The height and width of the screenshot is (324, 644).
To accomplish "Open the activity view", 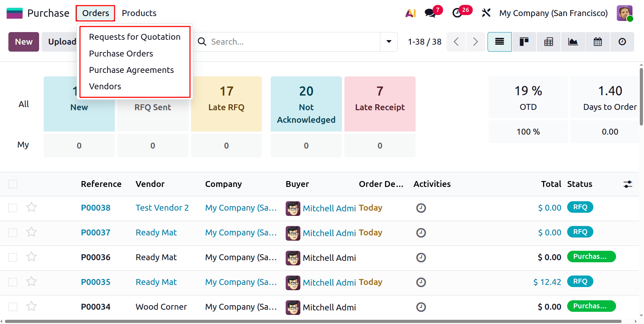I will point(622,42).
